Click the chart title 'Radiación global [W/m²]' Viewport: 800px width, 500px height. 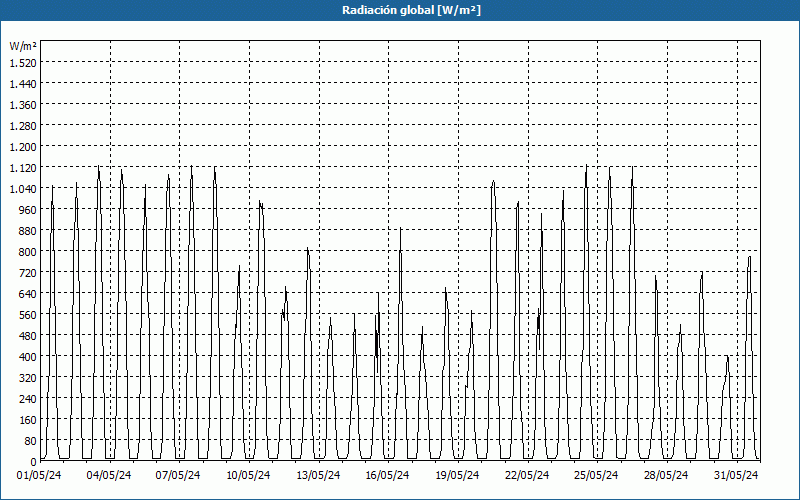(x=411, y=10)
